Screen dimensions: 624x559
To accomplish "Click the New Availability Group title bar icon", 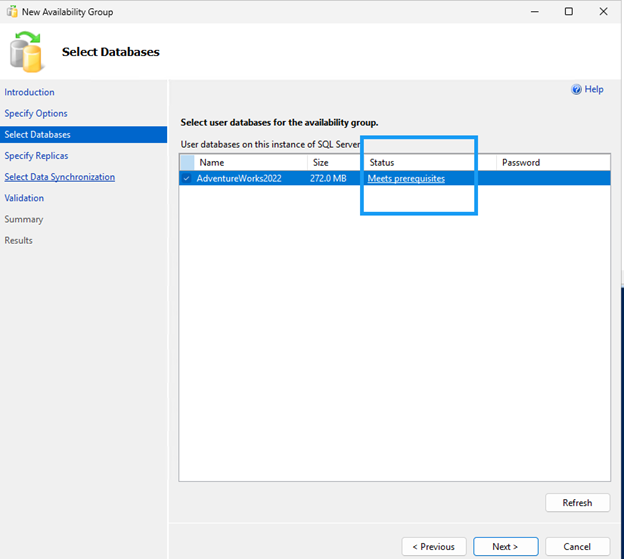I will [12, 12].
